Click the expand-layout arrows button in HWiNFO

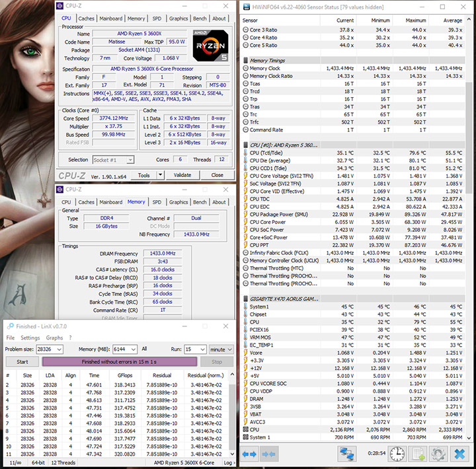click(249, 454)
